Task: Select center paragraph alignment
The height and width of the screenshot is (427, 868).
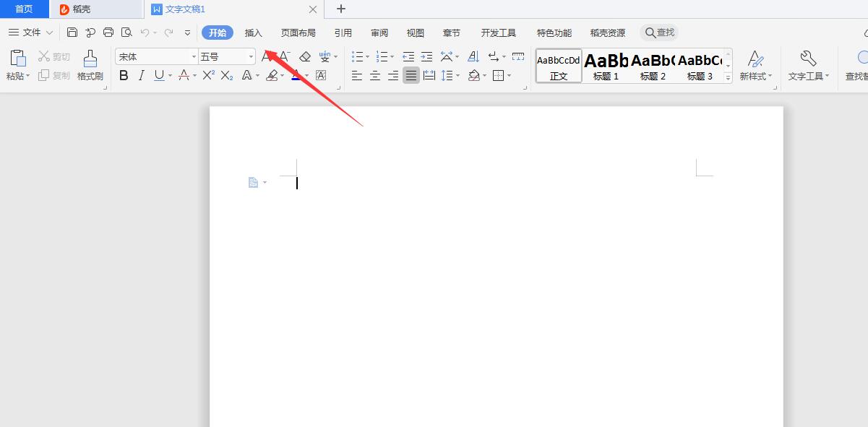Action: (374, 75)
